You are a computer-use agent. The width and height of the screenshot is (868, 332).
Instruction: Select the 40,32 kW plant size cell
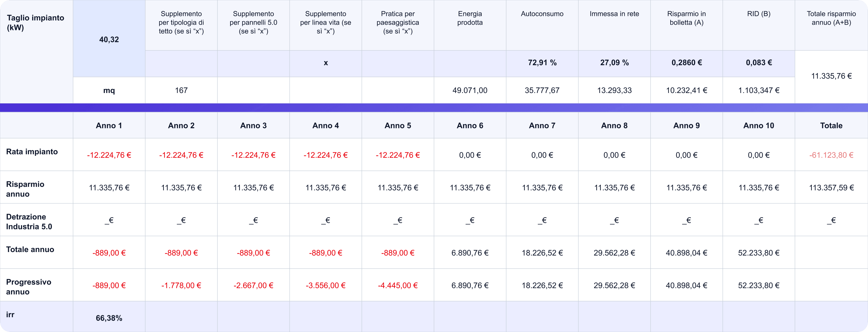(x=109, y=39)
